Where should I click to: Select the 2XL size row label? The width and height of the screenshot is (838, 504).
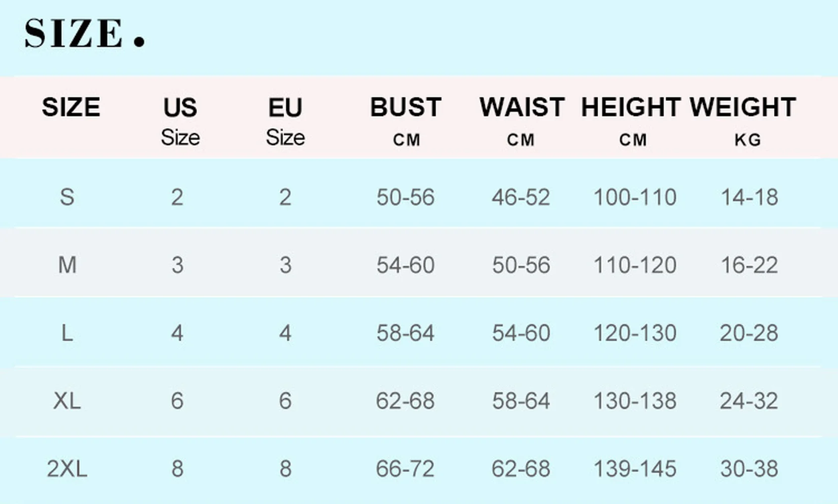67,469
